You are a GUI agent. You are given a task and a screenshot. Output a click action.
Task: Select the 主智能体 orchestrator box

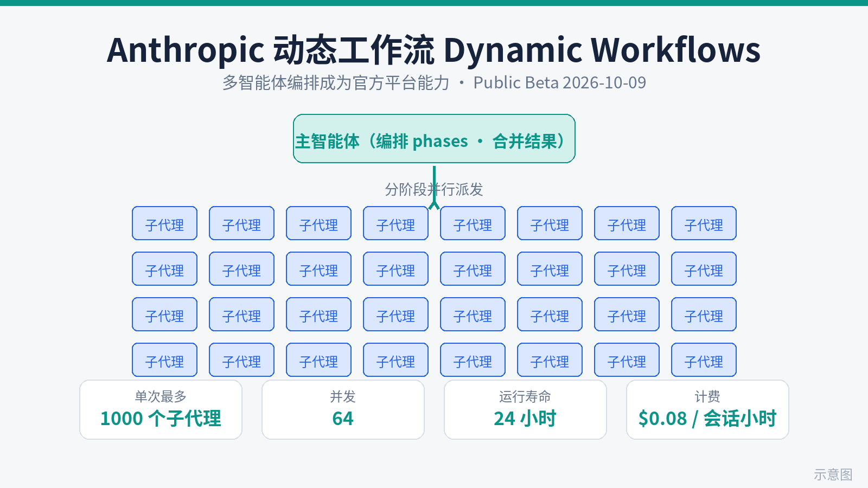[x=434, y=139]
